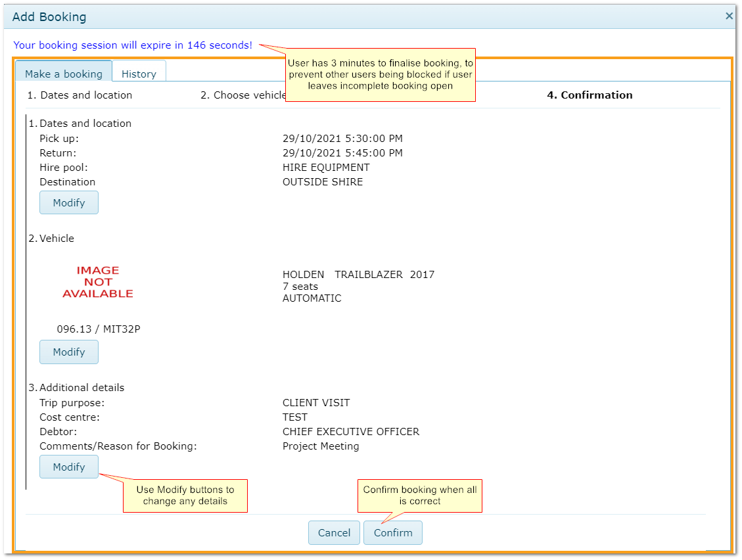Click the Confirm booking when correct callout
This screenshot has width=742, height=560.
[x=420, y=496]
